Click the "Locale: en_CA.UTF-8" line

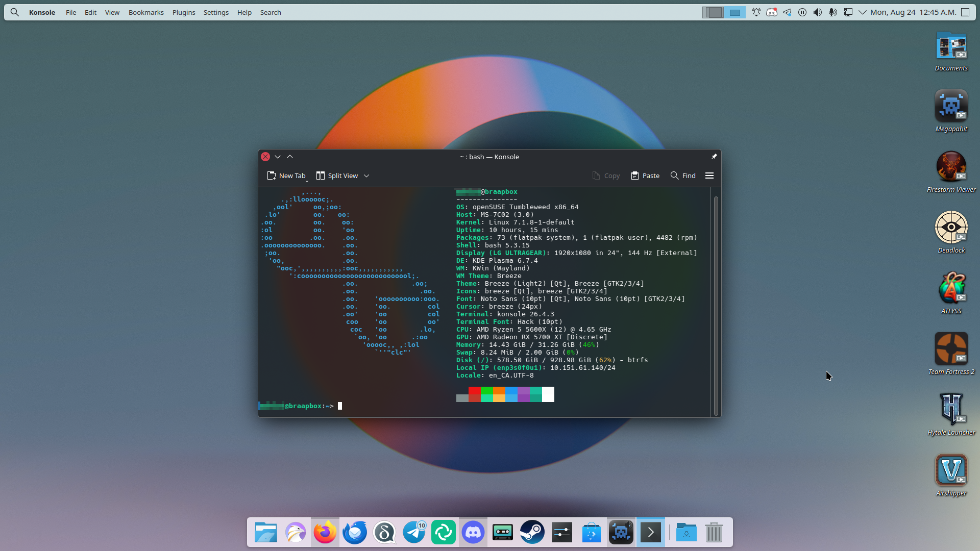click(495, 375)
